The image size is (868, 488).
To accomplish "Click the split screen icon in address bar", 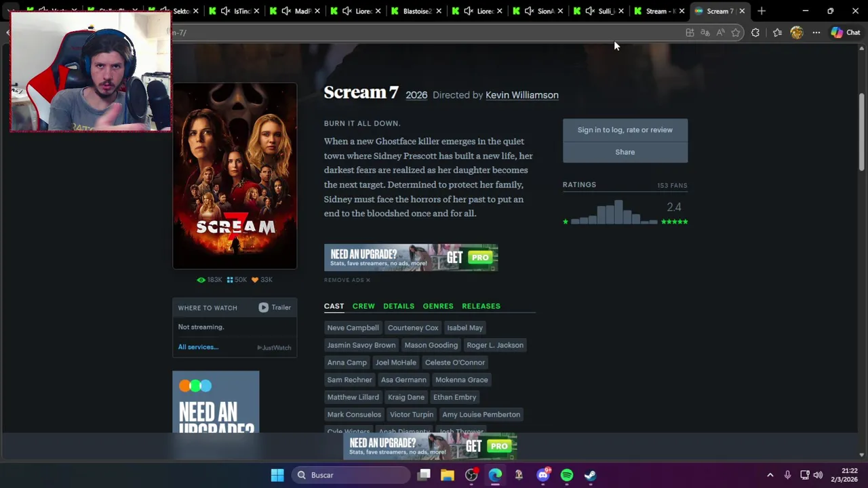I will click(x=690, y=33).
